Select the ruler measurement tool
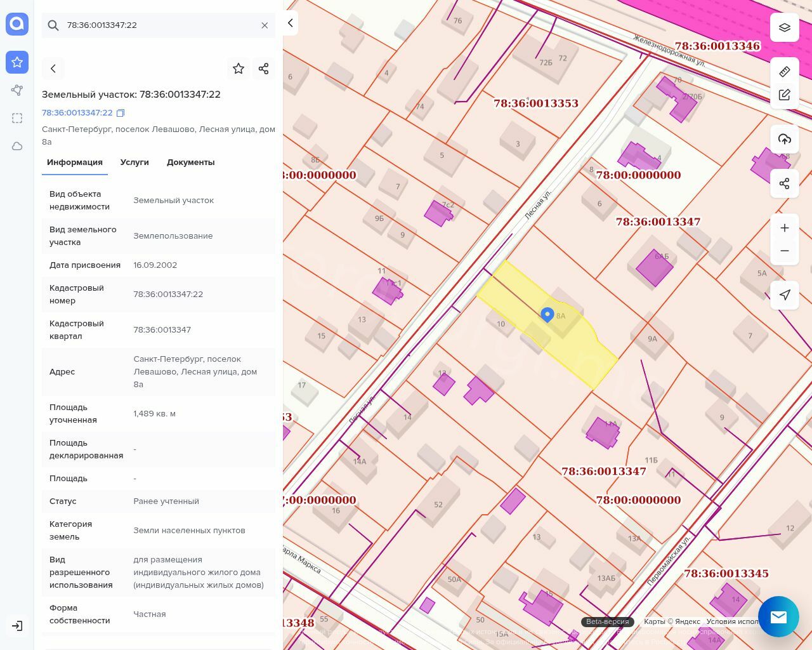 [785, 71]
